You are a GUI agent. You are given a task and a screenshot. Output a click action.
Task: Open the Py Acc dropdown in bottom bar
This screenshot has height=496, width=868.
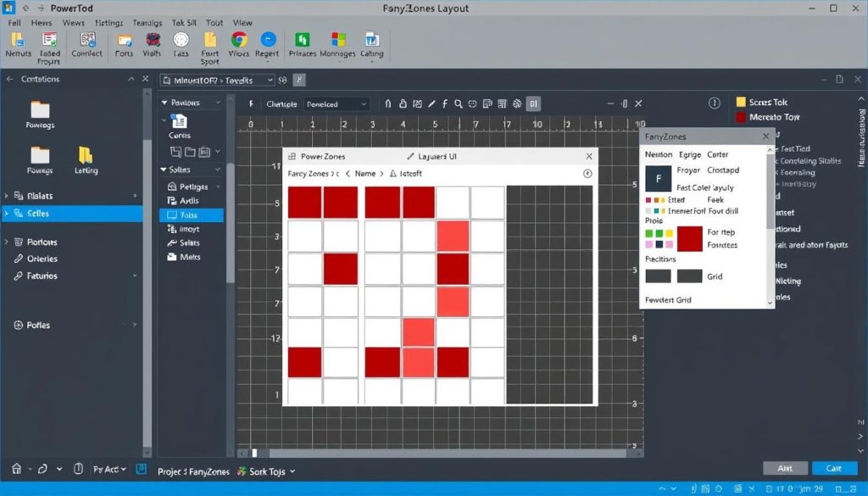(109, 469)
